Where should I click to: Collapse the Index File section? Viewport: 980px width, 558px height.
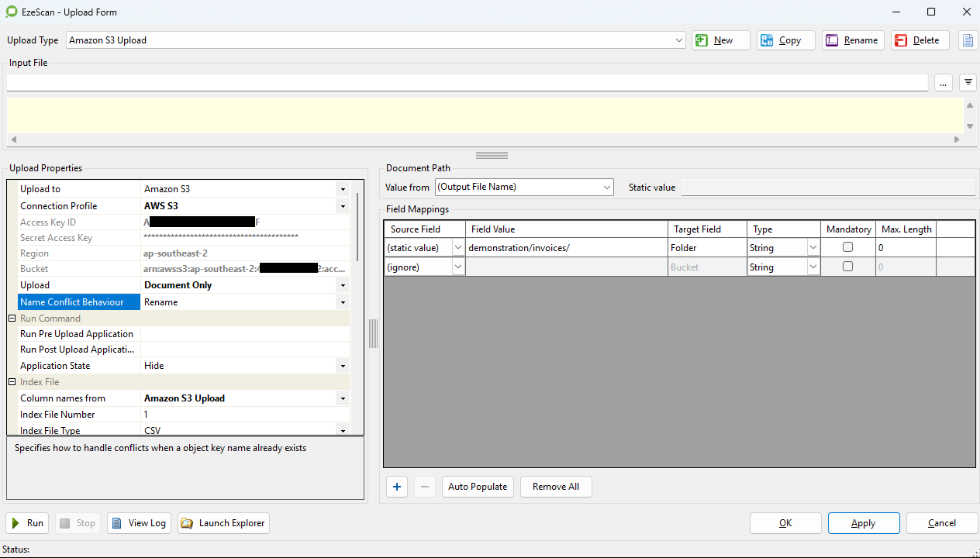tap(12, 382)
